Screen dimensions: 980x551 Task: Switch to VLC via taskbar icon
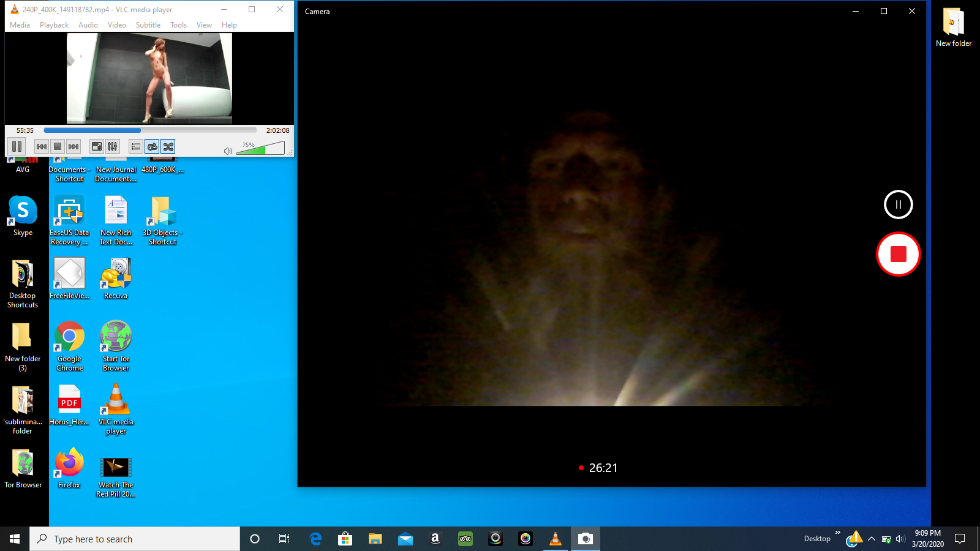pyautogui.click(x=556, y=539)
